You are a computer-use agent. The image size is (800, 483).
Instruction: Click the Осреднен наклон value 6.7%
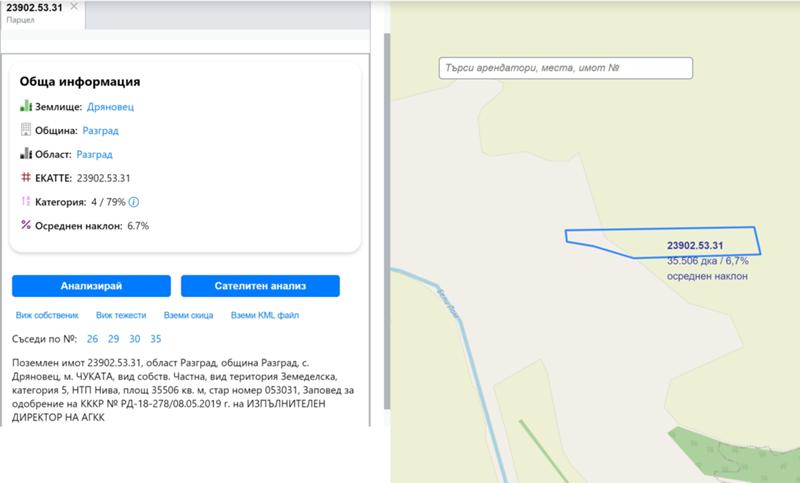tap(138, 226)
